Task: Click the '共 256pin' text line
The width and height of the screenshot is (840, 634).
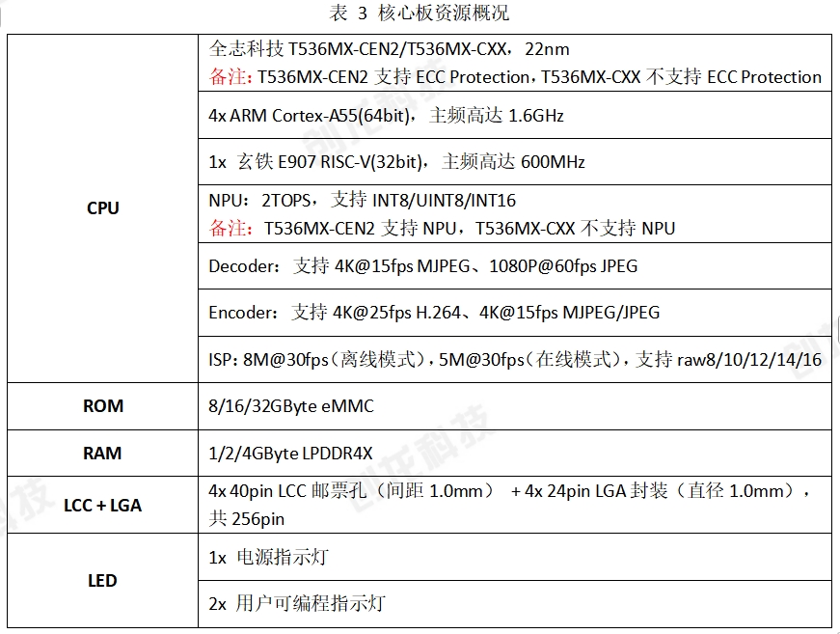Action: pyautogui.click(x=247, y=519)
